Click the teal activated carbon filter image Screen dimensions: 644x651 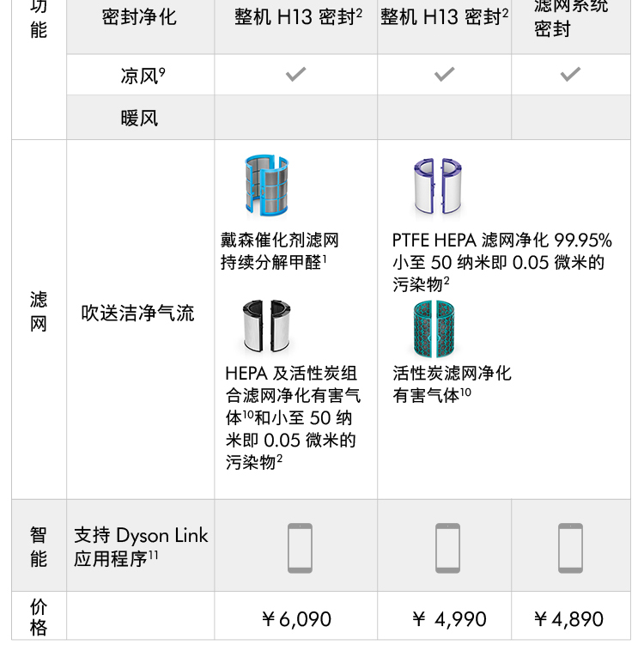tap(433, 330)
